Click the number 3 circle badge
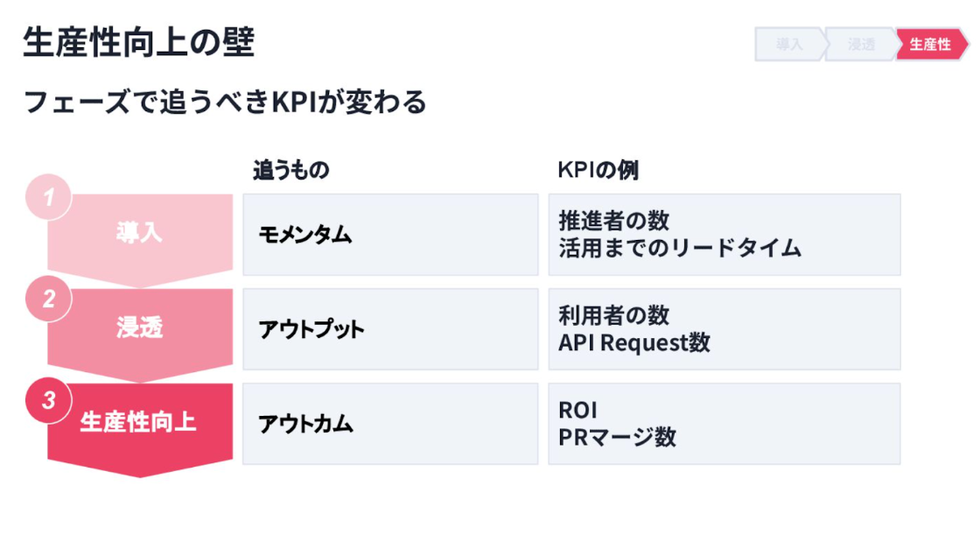 point(49,400)
